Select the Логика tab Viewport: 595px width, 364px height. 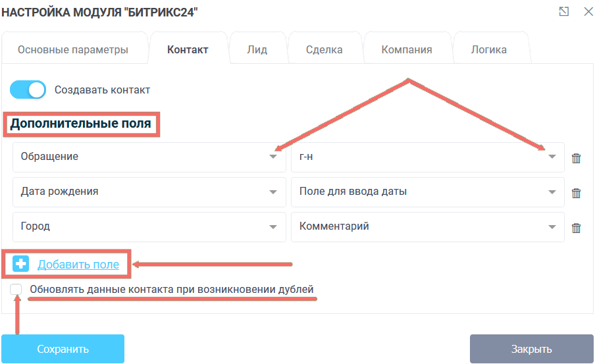tap(489, 49)
